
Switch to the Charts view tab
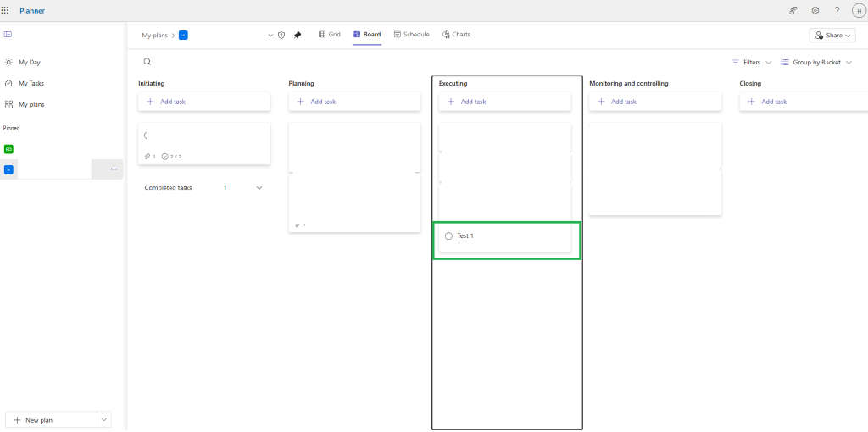click(456, 34)
